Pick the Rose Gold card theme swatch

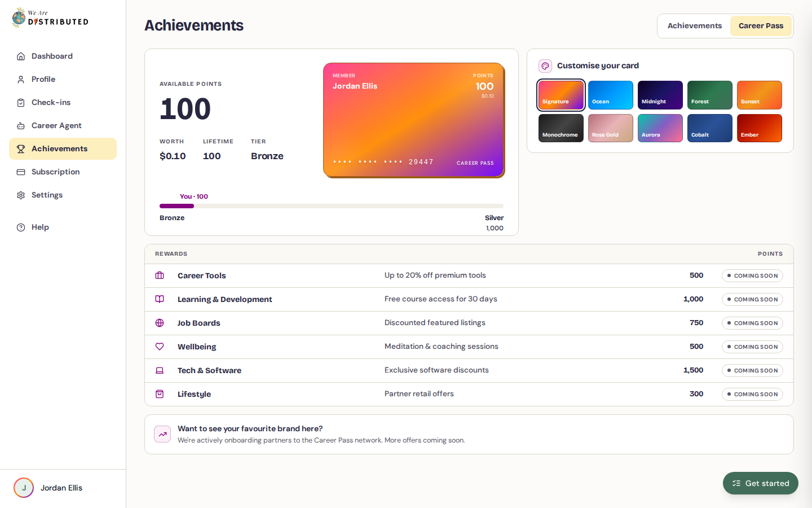tap(611, 128)
